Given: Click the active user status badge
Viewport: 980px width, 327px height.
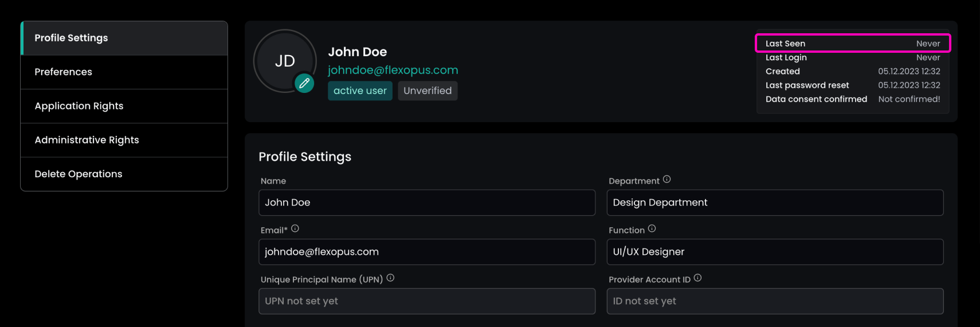Looking at the screenshot, I should pyautogui.click(x=360, y=91).
